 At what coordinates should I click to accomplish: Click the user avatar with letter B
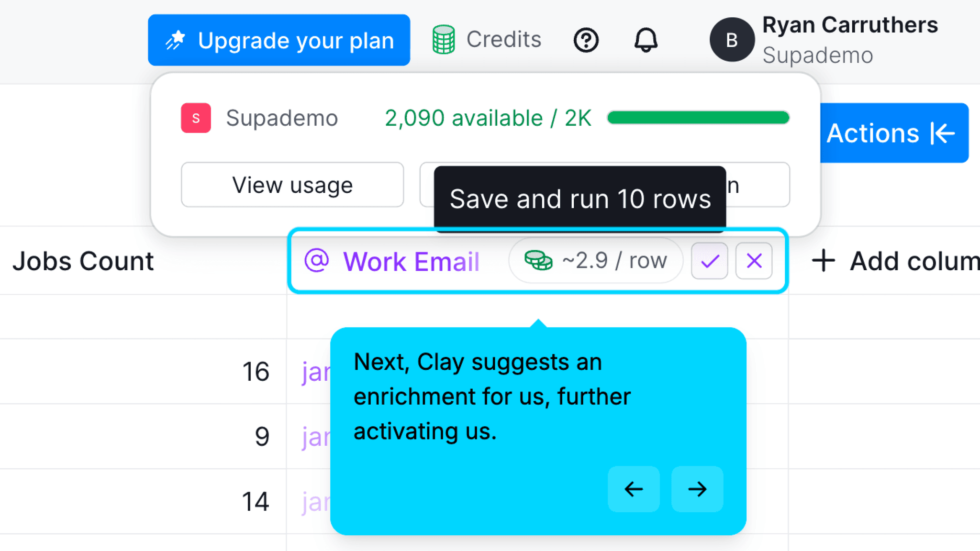point(732,40)
